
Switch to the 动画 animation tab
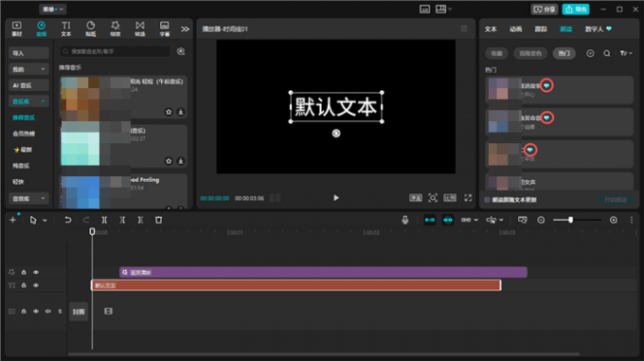(x=515, y=29)
